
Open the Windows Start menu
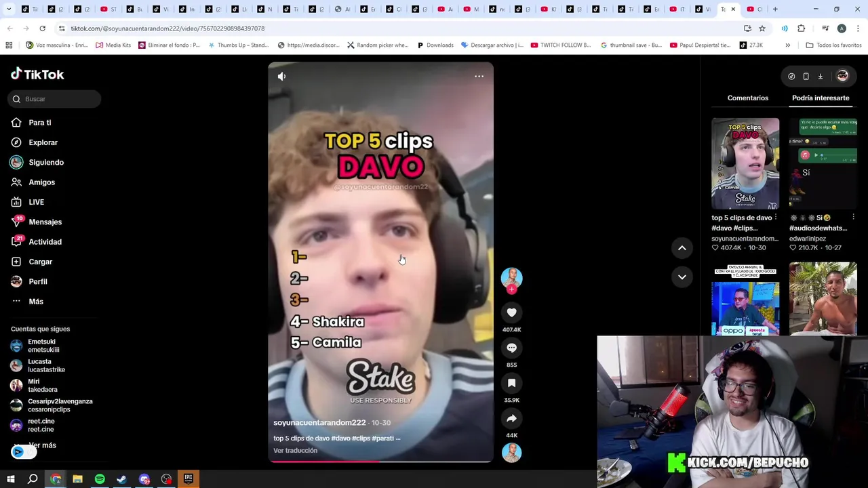pos(11,479)
